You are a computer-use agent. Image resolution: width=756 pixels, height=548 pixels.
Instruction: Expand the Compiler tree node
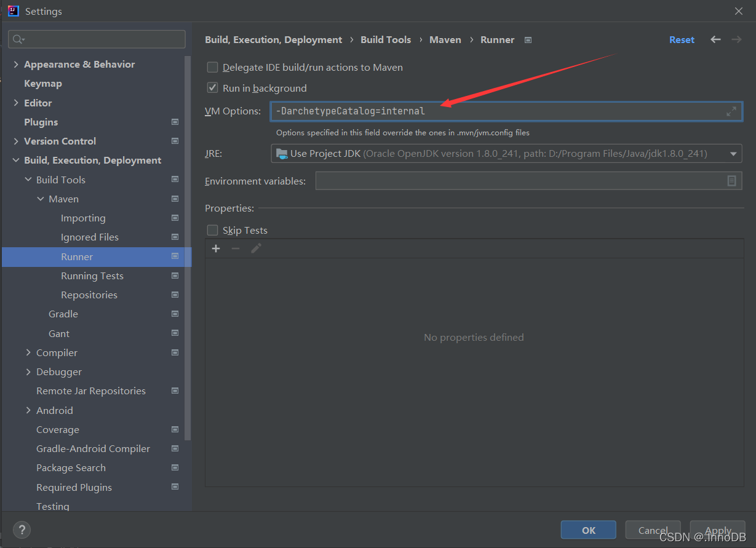point(28,352)
